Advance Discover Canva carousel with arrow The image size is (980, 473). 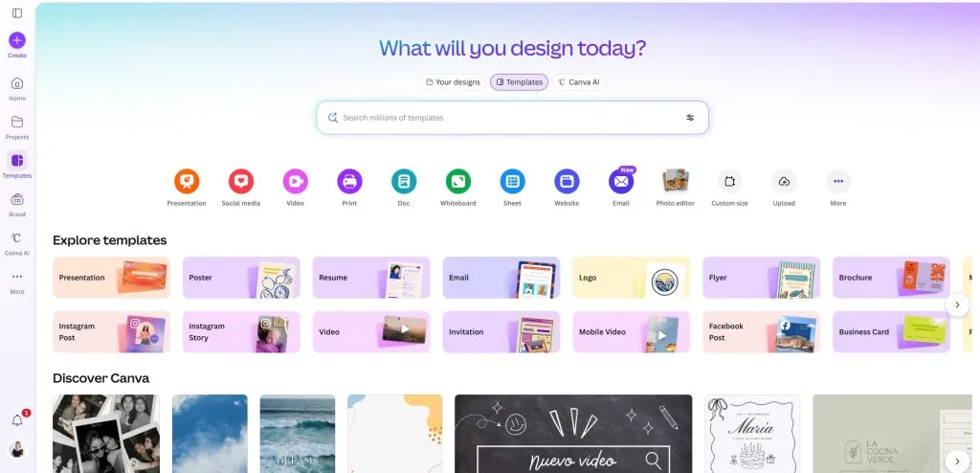957,462
